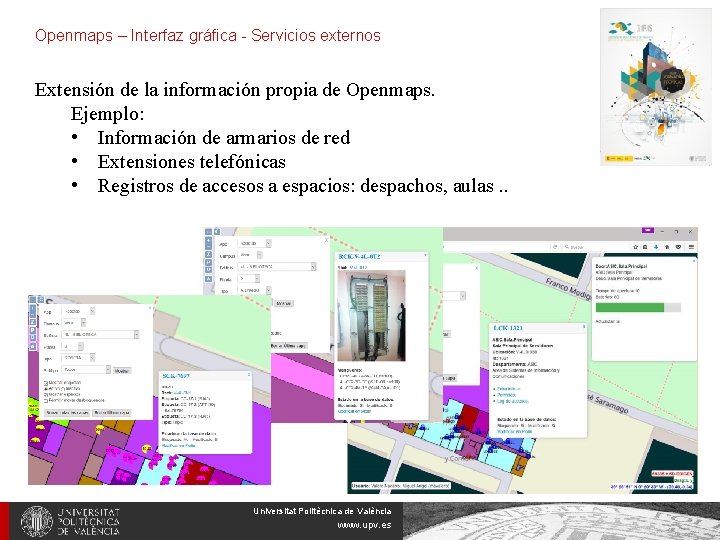Viewport: 720px width, 540px height.
Task: Click the Usuario status label on right map
Action: [x=401, y=486]
